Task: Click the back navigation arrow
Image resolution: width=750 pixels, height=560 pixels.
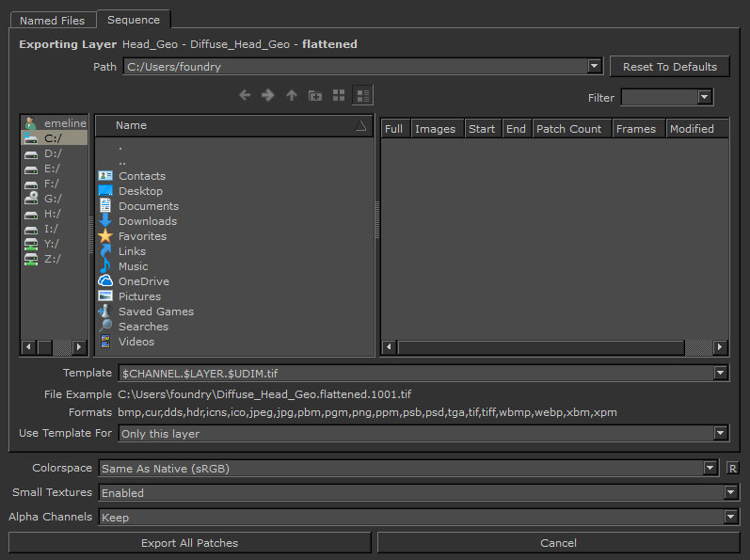Action: [245, 95]
